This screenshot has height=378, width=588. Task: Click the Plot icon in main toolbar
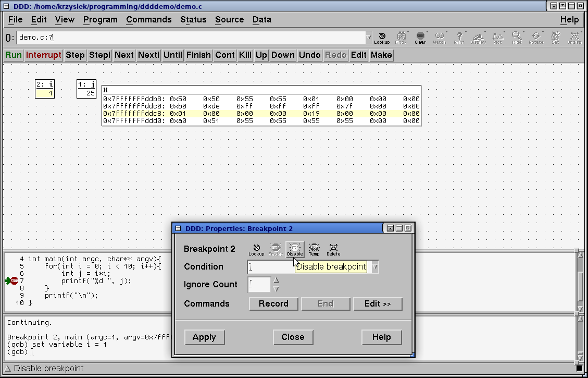497,38
